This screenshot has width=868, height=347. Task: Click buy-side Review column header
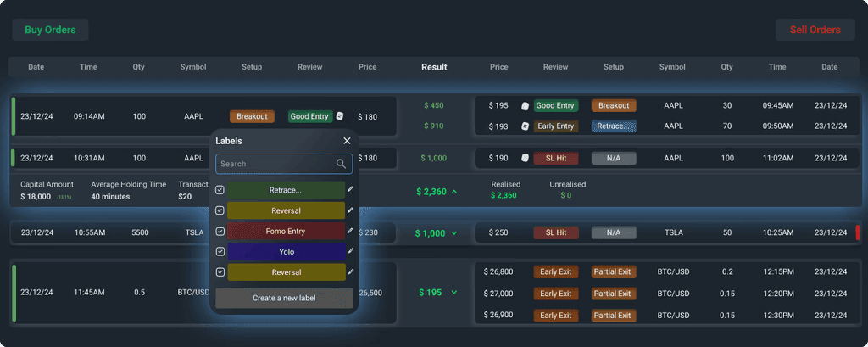tap(310, 67)
